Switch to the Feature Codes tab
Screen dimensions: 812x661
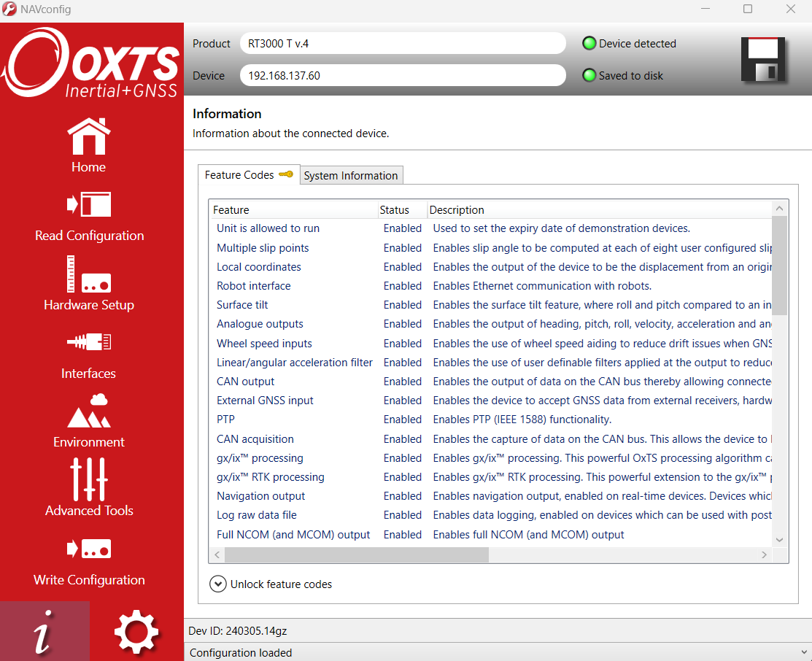249,175
